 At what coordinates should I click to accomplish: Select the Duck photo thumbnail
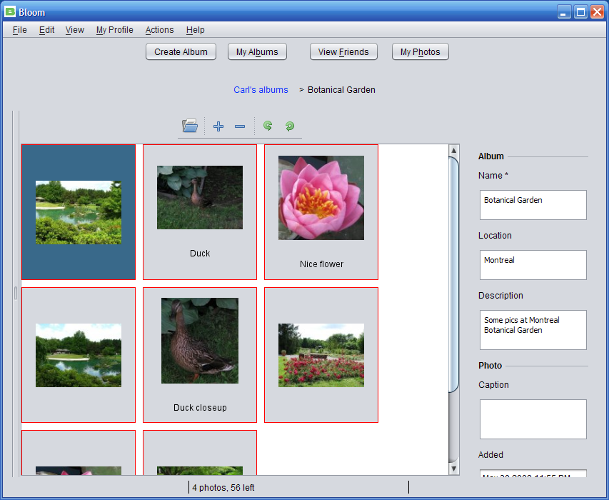[200, 198]
